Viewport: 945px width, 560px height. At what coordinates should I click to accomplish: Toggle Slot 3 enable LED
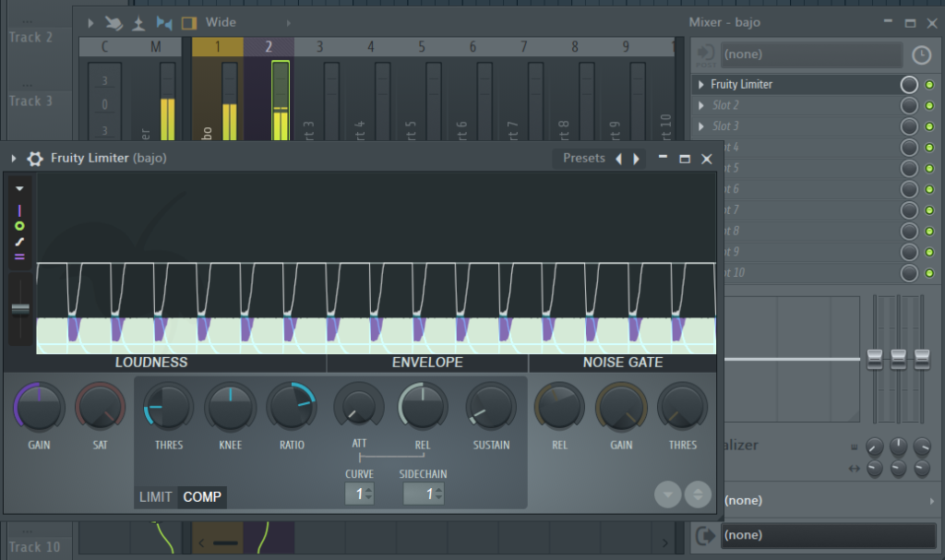click(x=929, y=126)
